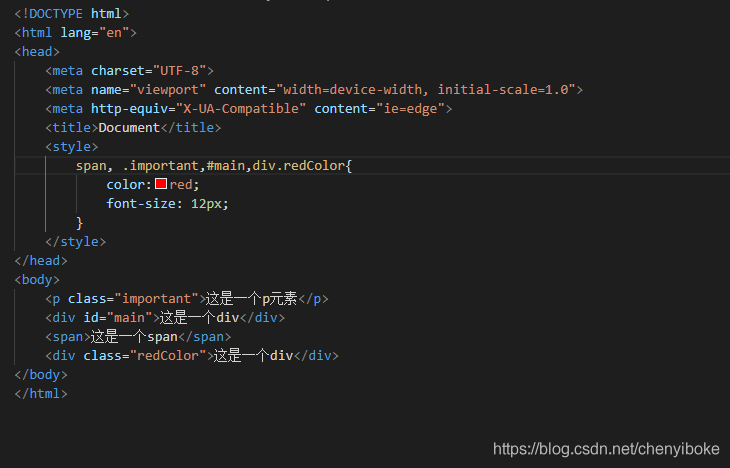730x468 pixels.
Task: Click the closing brace of the CSS rule
Action: coord(79,223)
